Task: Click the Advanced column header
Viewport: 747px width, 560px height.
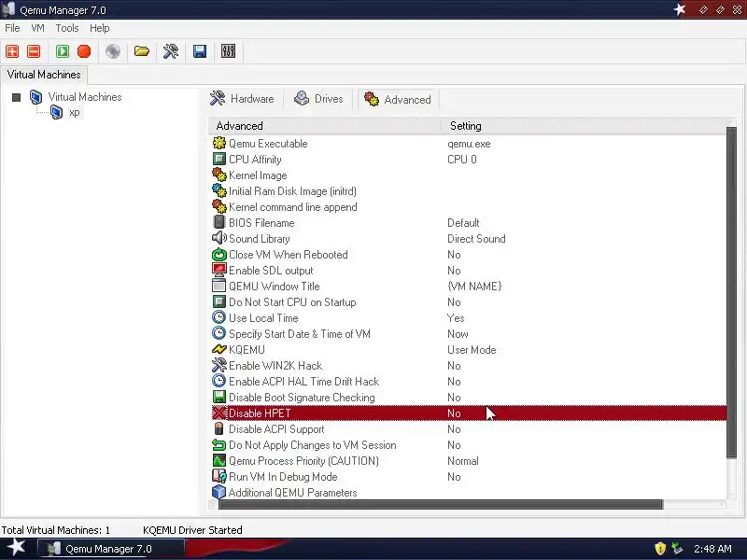Action: tap(324, 126)
